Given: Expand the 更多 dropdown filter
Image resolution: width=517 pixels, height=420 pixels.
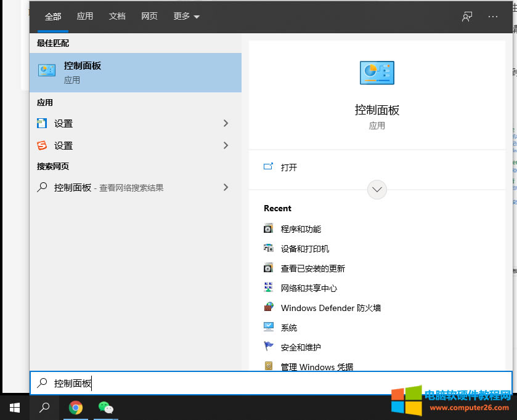Looking at the screenshot, I should tap(186, 17).
